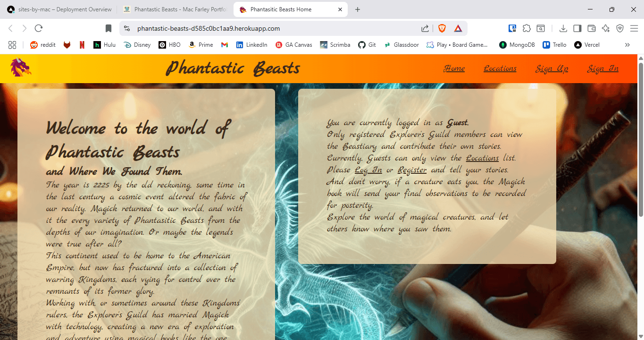Open the LinkedIn bookmark
This screenshot has width=644, height=340.
pos(251,45)
